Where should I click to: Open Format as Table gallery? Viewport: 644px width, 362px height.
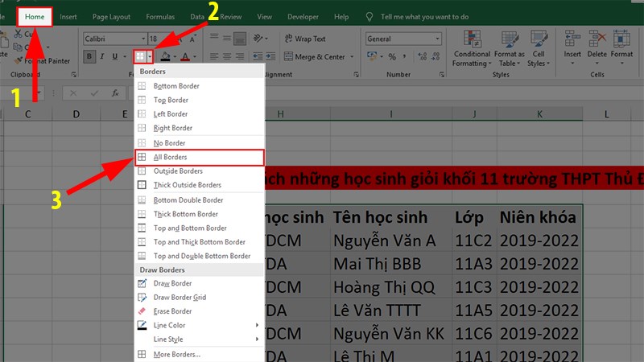pyautogui.click(x=510, y=48)
